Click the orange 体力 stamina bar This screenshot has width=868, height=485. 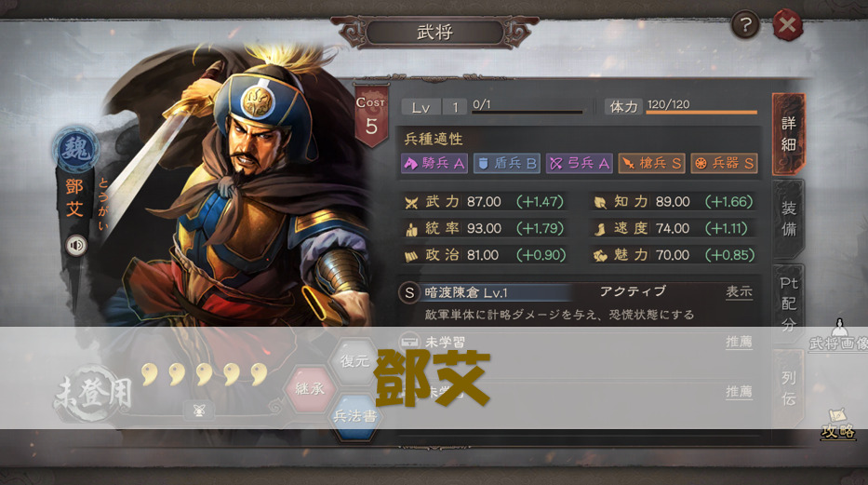701,113
